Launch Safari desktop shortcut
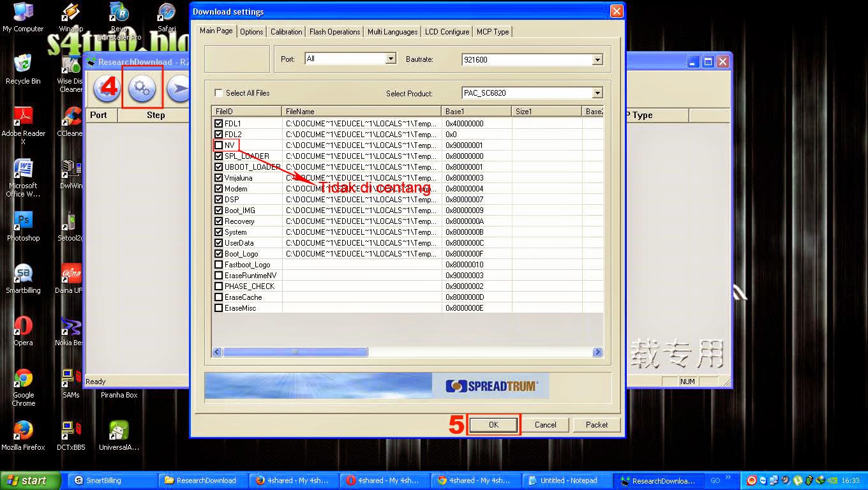Viewport: 868px width, 490px height. click(167, 17)
